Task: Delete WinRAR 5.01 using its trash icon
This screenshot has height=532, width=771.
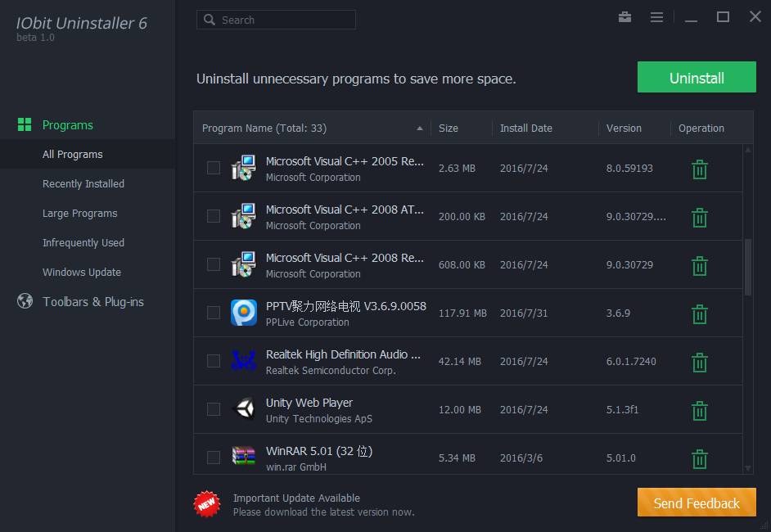Action: [700, 459]
